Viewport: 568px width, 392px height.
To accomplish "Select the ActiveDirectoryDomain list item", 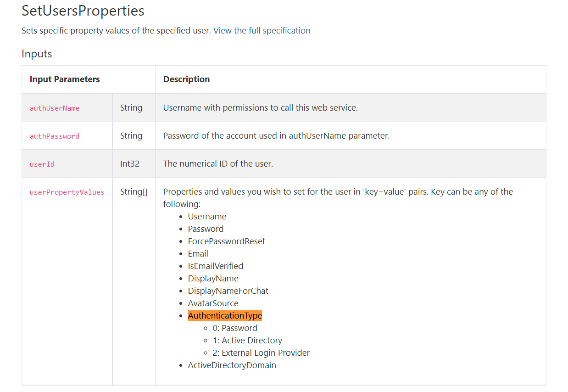I will pyautogui.click(x=232, y=365).
